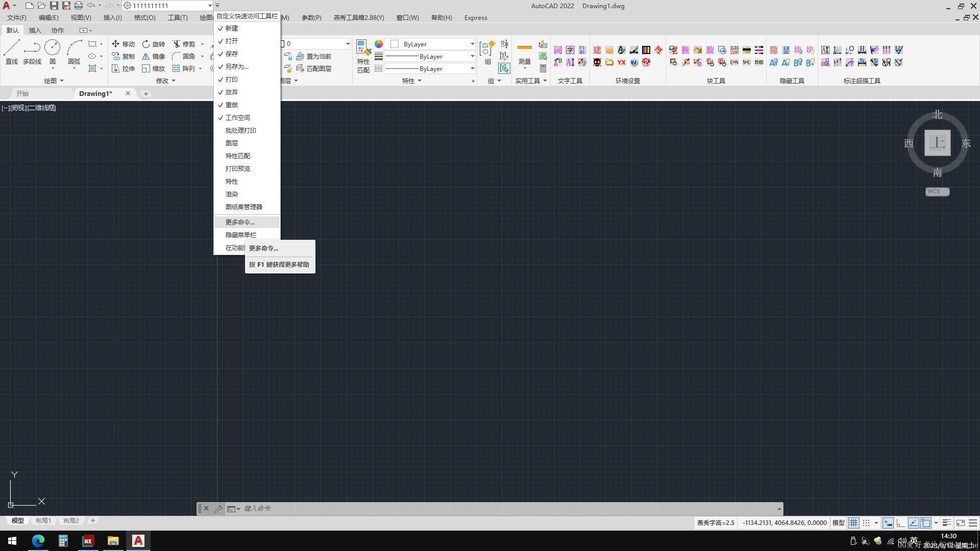980x551 pixels.
Task: Click the Mirror (镜像) tool
Action: pos(153,57)
